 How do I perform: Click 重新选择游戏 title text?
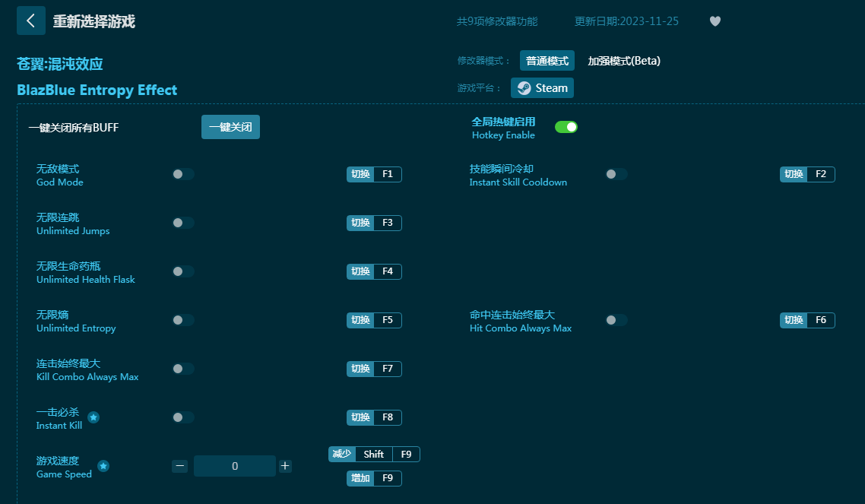tap(93, 21)
